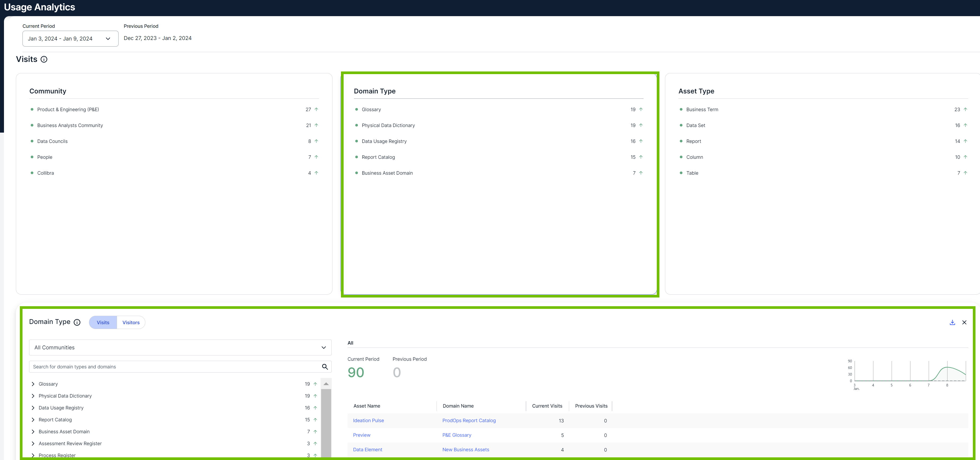980x460 pixels.
Task: Open the P&E Glossary domain link
Action: [457, 435]
